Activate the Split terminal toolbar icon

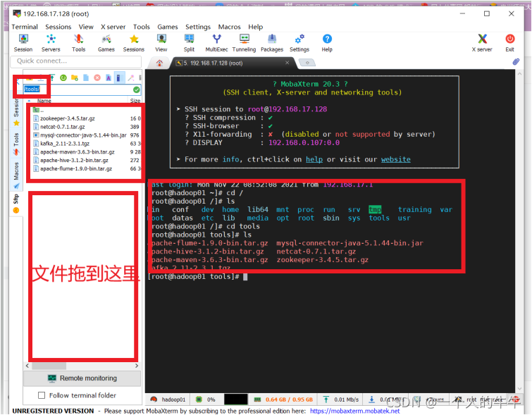click(x=189, y=43)
